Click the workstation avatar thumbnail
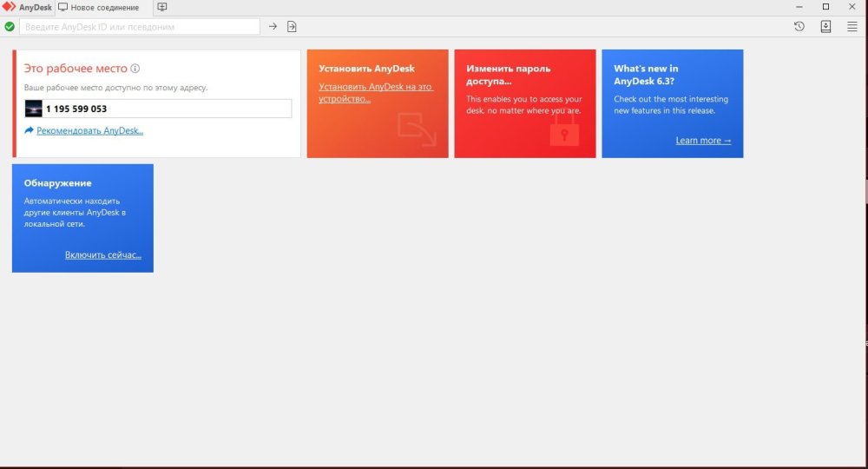This screenshot has height=469, width=868. [33, 109]
